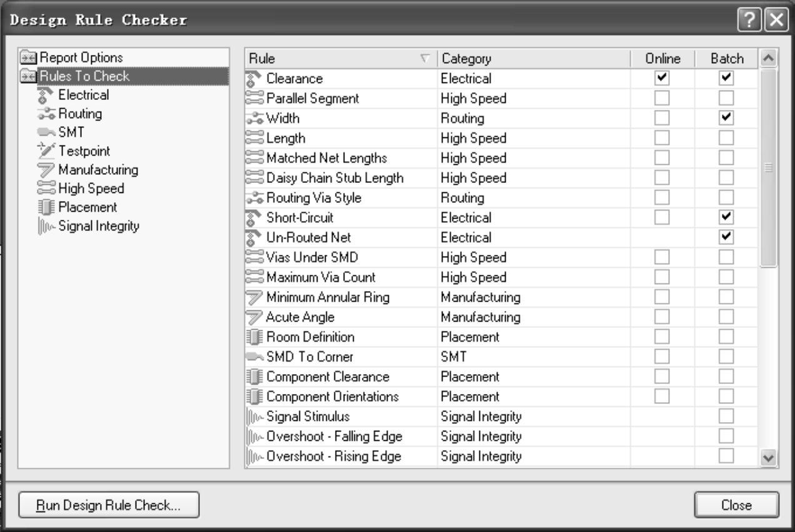795x532 pixels.
Task: Select the Rules To Check folder node
Action: (x=84, y=76)
